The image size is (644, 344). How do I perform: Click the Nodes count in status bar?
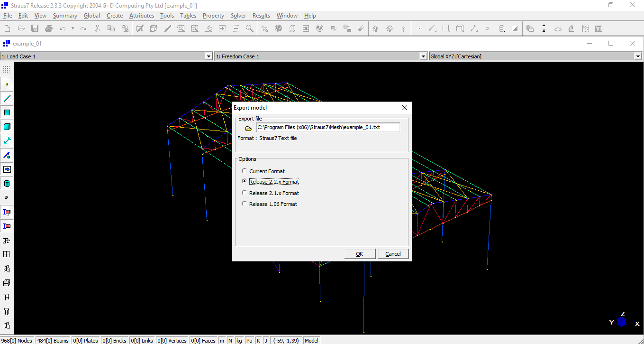click(17, 340)
